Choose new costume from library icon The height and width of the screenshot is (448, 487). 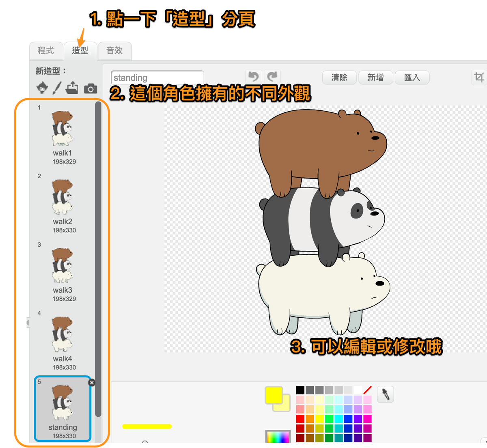tap(42, 88)
